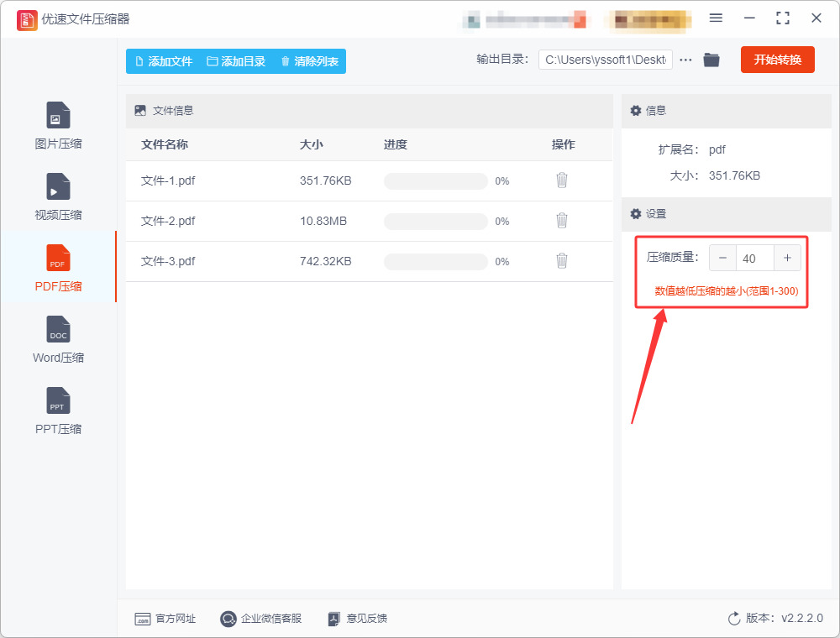This screenshot has width=840, height=638.
Task: Select the PDF压缩 sidebar tab
Action: (x=58, y=268)
